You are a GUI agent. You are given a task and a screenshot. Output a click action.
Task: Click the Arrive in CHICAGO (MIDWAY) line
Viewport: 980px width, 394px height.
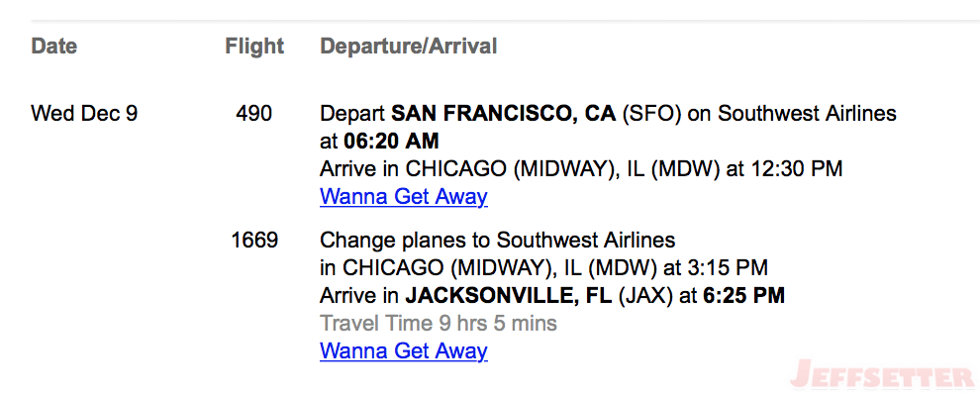point(581,169)
